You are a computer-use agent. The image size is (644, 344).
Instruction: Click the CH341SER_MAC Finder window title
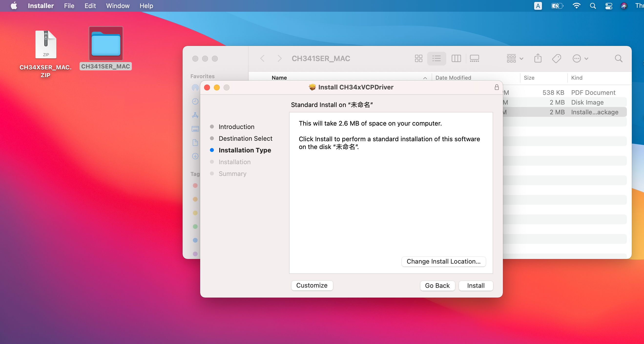coord(321,58)
